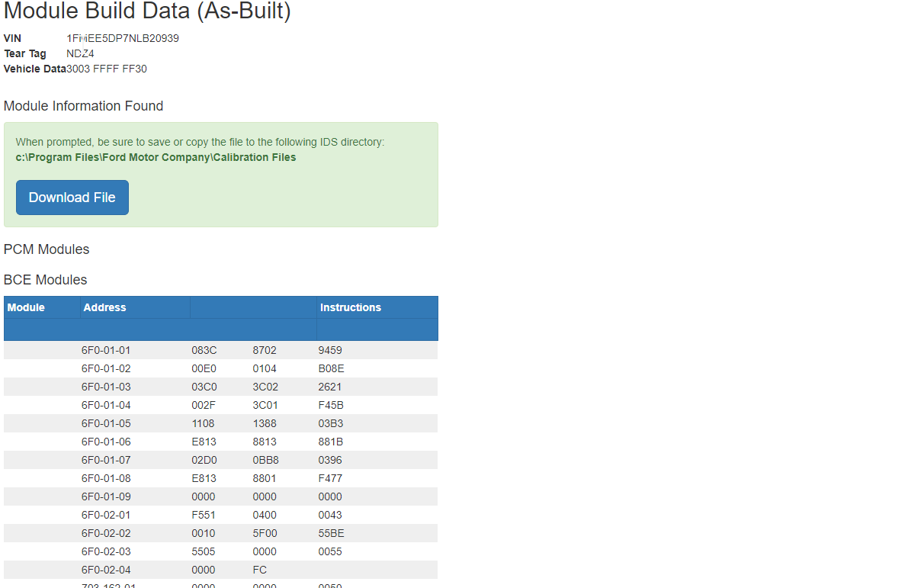Screen dimensions: 924x588
Task: Click value 5505 in row 6F0-02-03
Action: (x=204, y=551)
